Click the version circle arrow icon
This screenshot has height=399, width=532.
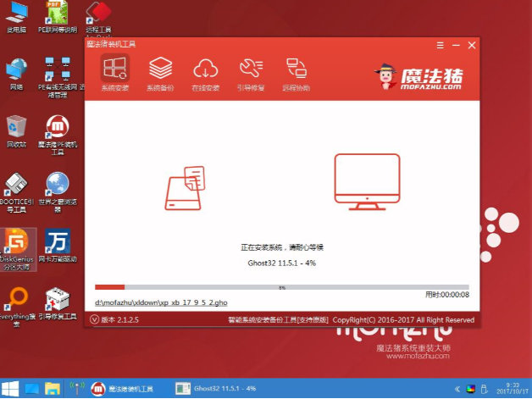[x=94, y=319]
